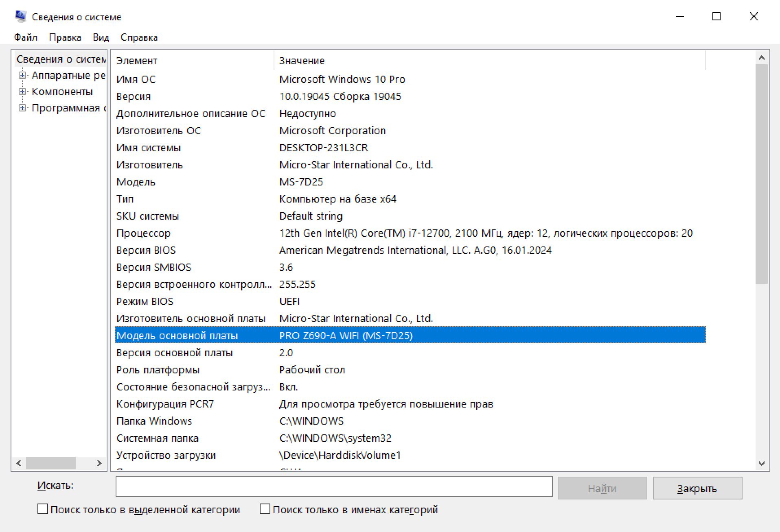The width and height of the screenshot is (780, 532).
Task: Select the Устройство загрузки row
Action: (410, 455)
